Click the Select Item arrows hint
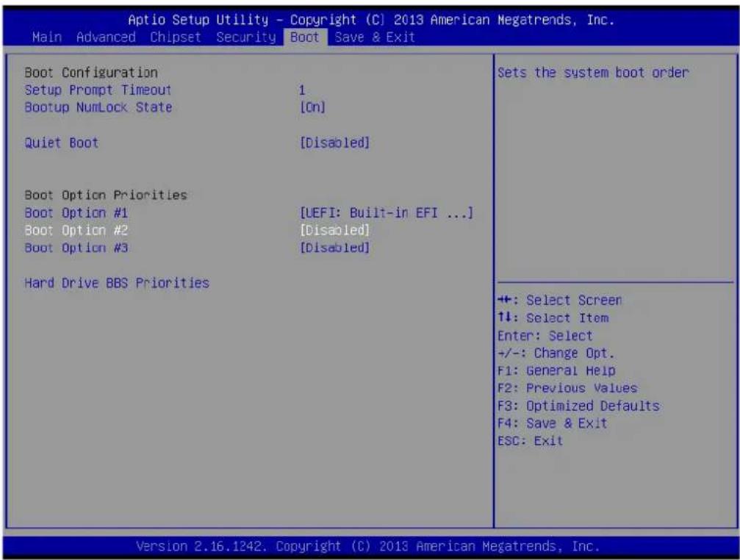Screen dimensions: 740x560 pos(553,317)
